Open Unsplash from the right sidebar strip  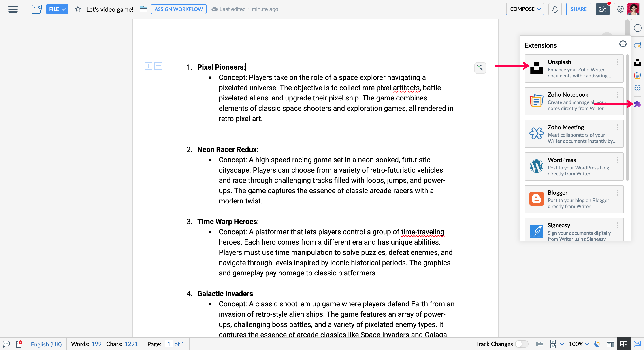pyautogui.click(x=637, y=62)
